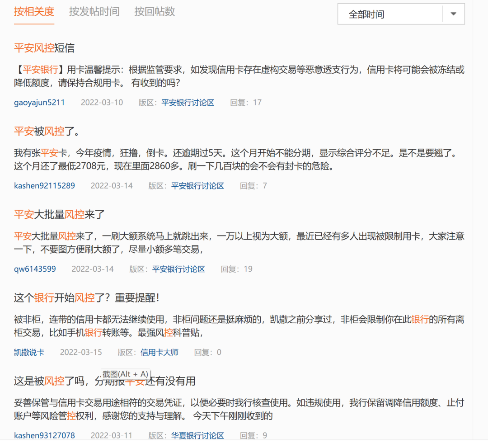Click the reply count 17 on the first post
Image resolution: width=488 pixels, height=448 pixels.
(x=257, y=102)
